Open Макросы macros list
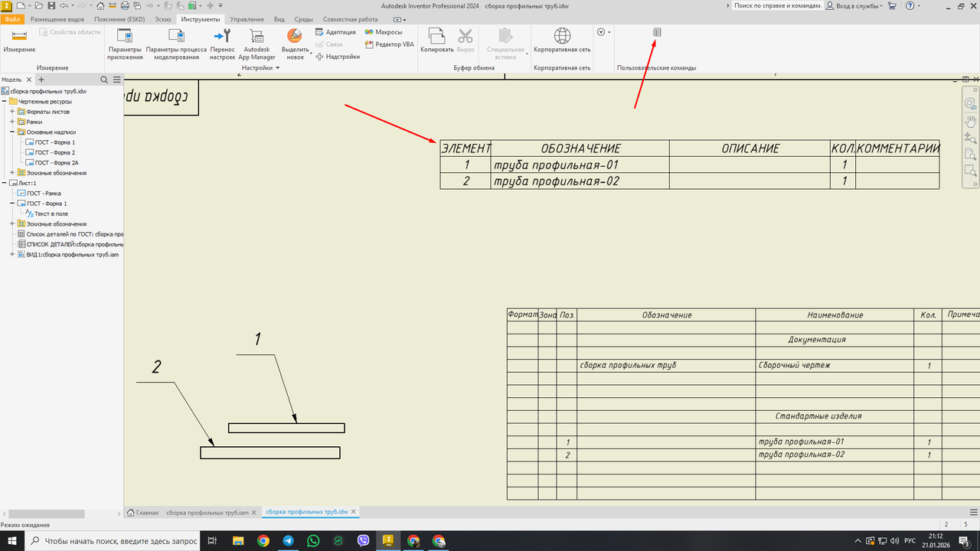This screenshot has height=551, width=980. [x=384, y=32]
